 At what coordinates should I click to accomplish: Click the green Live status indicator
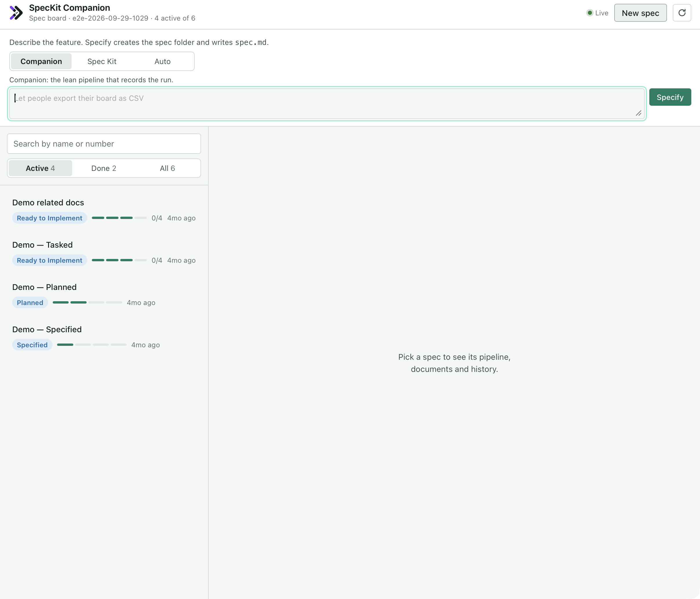tap(597, 13)
